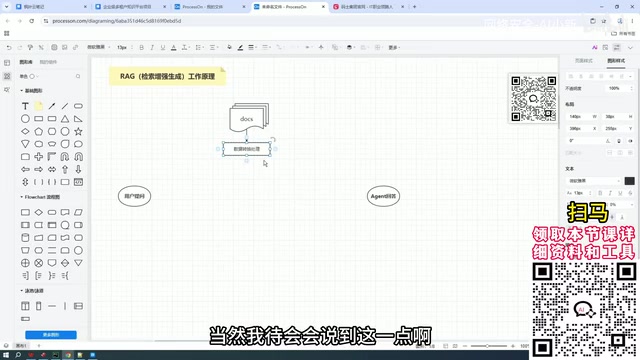Select the flowchart circled-X shape

38,263
